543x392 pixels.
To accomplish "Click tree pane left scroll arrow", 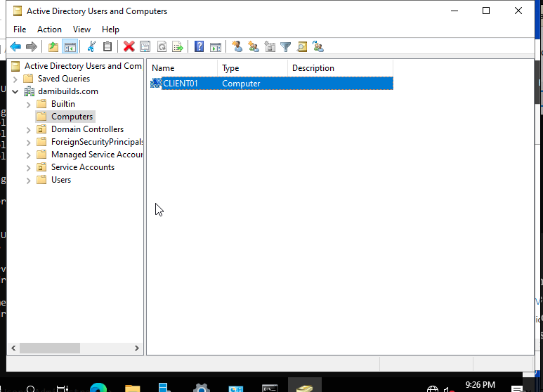I will click(x=13, y=348).
